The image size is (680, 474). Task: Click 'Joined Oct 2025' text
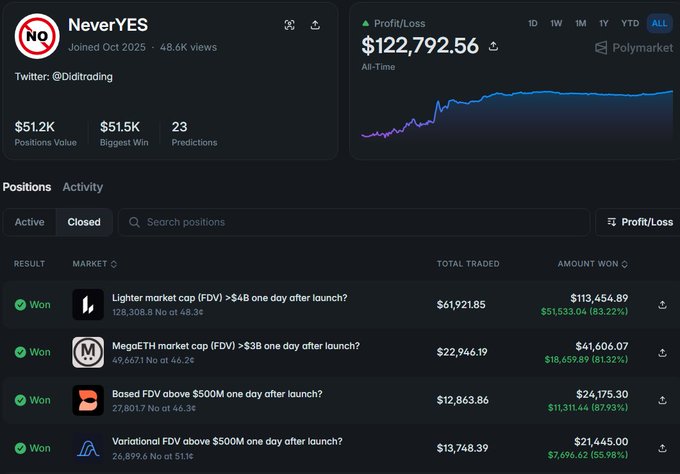coord(107,47)
